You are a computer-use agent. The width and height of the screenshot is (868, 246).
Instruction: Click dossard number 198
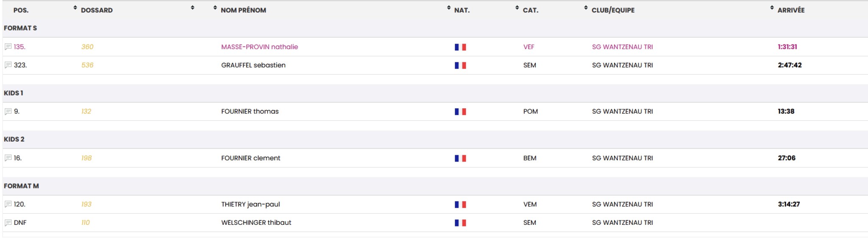pos(86,158)
